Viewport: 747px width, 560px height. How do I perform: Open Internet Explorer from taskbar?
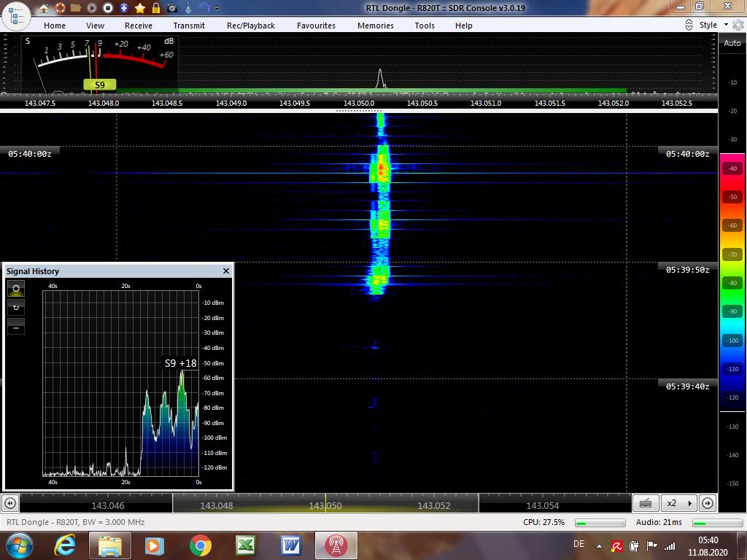[65, 545]
